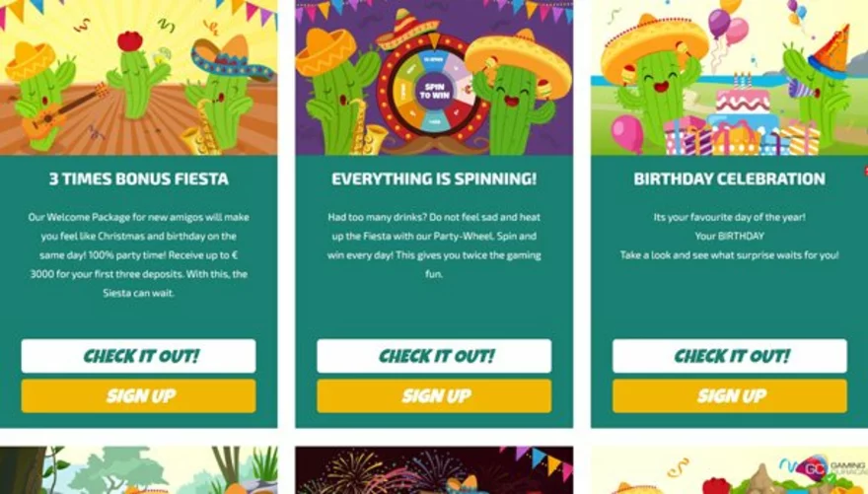Select the Everything Is Spinning heading

(434, 178)
